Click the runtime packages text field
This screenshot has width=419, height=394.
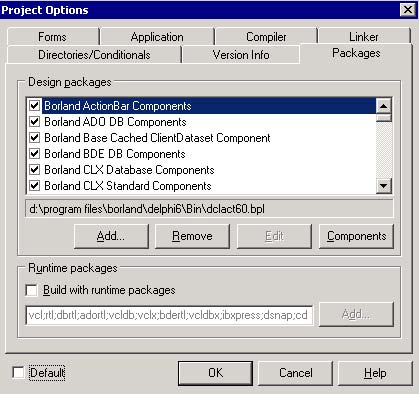(169, 315)
